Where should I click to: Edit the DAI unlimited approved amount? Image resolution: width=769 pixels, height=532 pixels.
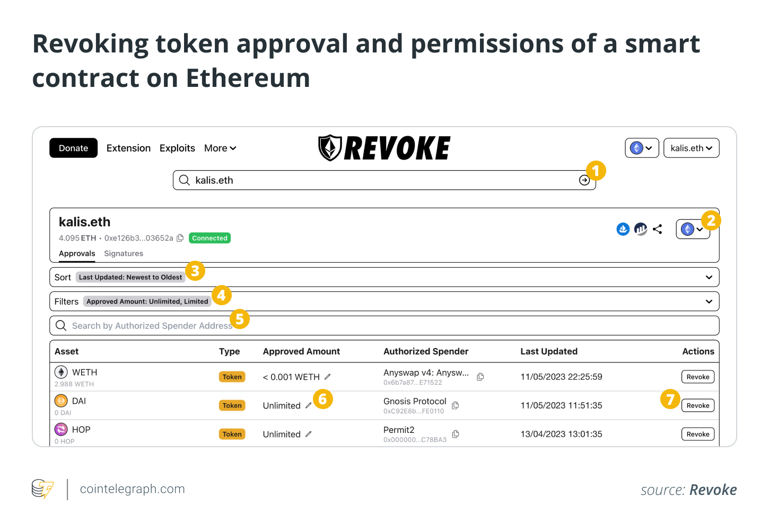click(308, 405)
